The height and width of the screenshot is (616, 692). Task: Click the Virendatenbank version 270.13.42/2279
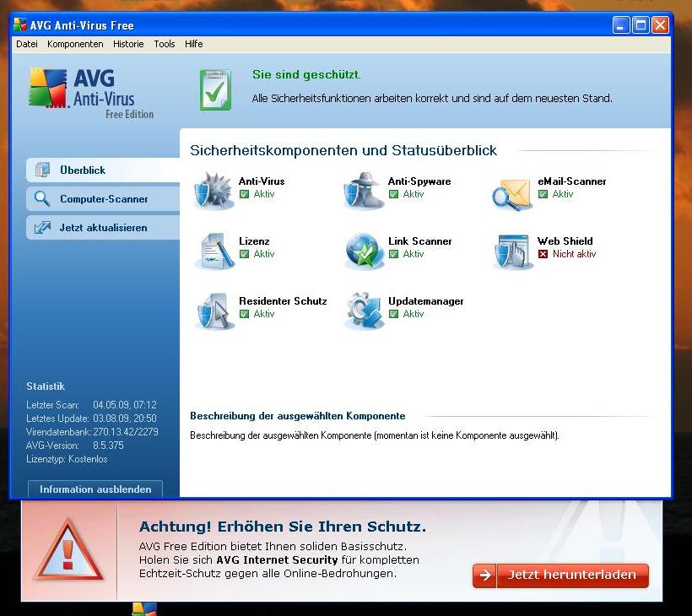click(x=126, y=432)
